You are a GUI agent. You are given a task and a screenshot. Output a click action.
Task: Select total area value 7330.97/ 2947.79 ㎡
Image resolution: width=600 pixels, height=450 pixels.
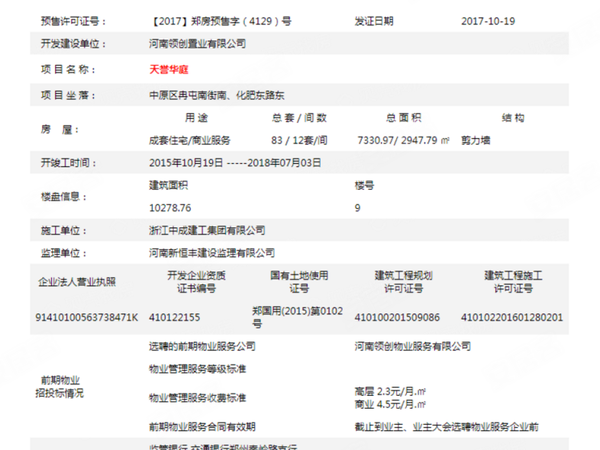[405, 140]
